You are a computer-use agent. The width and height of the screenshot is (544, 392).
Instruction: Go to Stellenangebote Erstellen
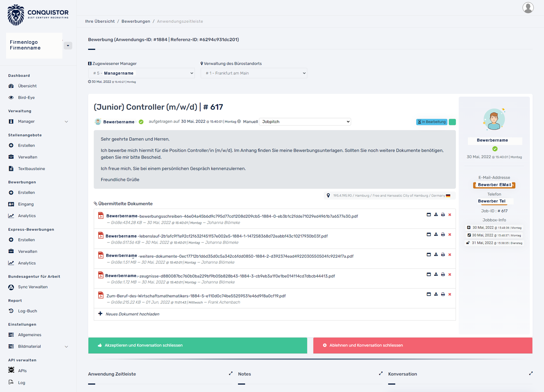coord(26,145)
